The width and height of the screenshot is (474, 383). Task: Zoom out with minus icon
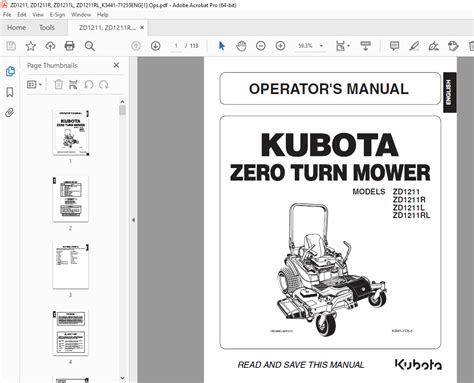261,46
